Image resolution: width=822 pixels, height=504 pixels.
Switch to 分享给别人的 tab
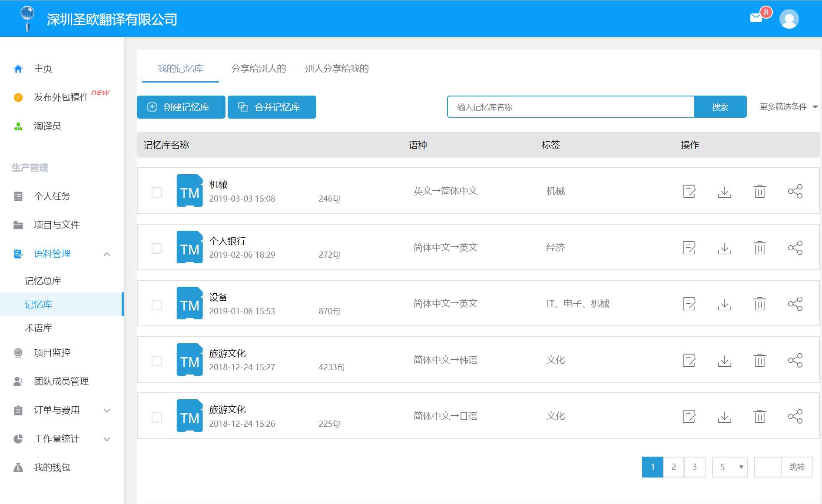coord(259,69)
